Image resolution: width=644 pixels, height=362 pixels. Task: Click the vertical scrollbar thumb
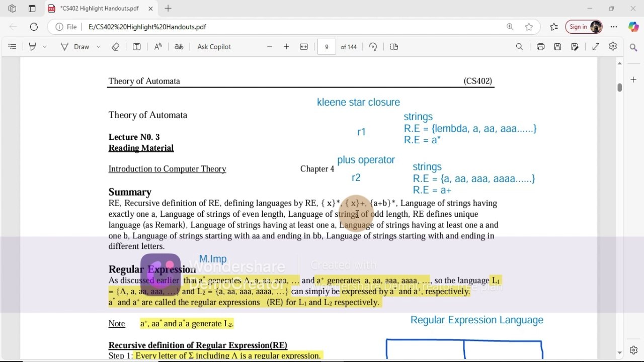coord(619,87)
